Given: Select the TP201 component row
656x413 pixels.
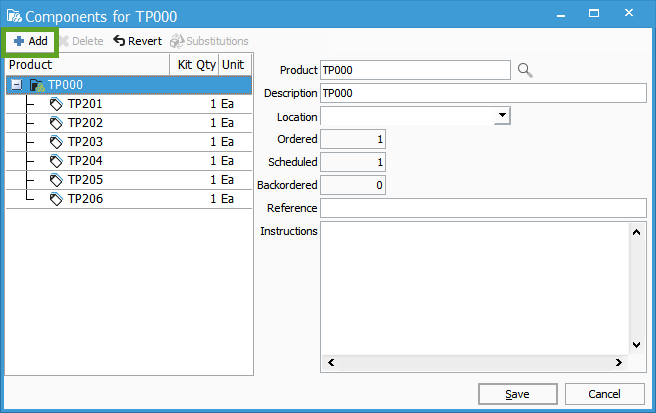Looking at the screenshot, I should pyautogui.click(x=129, y=104).
